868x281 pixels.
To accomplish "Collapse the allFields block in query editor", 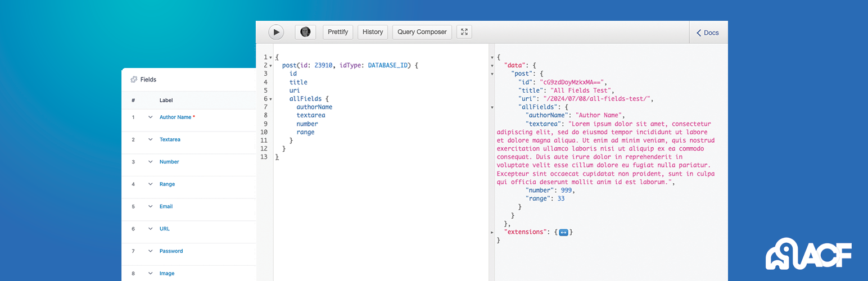I will pyautogui.click(x=270, y=99).
